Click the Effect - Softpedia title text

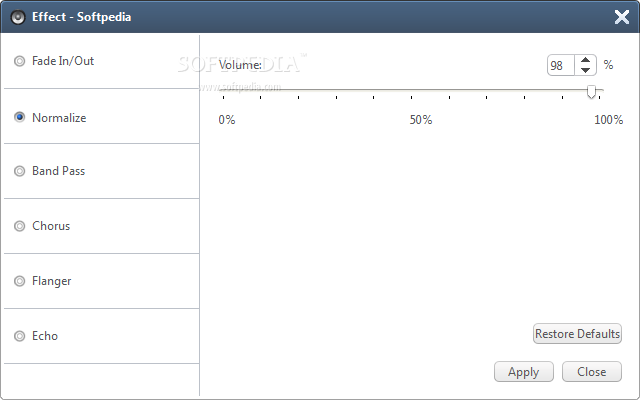(x=82, y=17)
